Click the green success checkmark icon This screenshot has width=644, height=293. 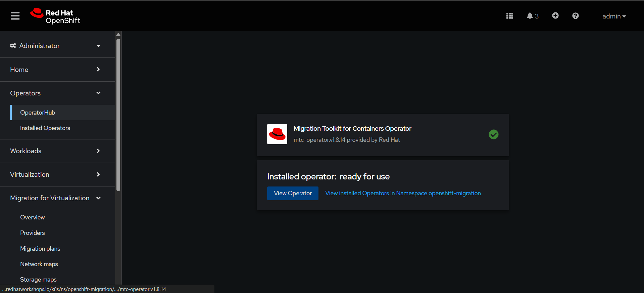coord(493,134)
